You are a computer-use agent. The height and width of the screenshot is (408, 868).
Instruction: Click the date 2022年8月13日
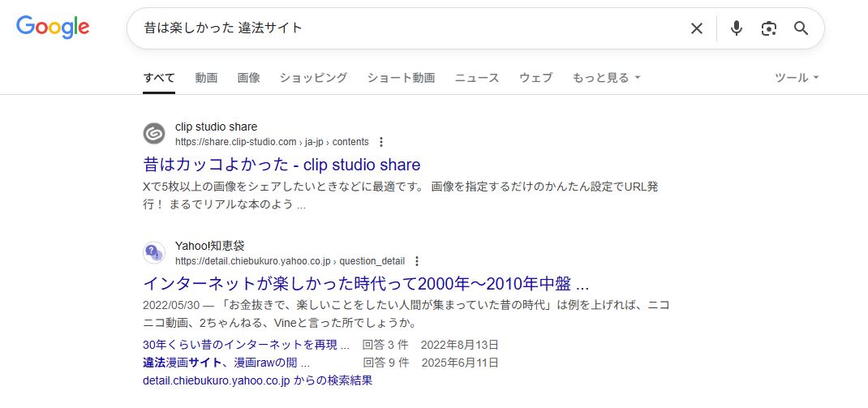pos(460,345)
